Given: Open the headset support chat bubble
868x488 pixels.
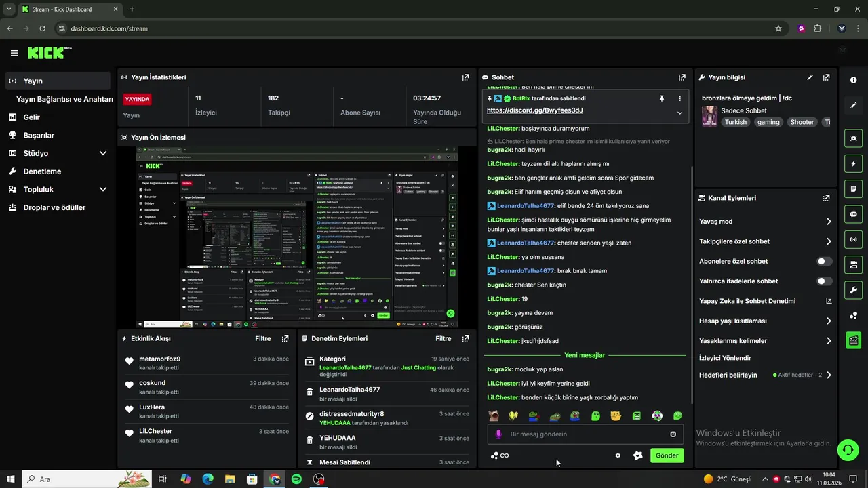Looking at the screenshot, I should click(848, 449).
